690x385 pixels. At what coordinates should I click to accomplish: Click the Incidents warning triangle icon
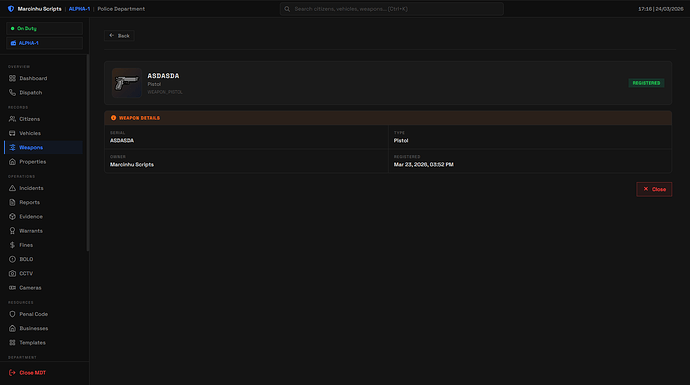[x=12, y=188]
